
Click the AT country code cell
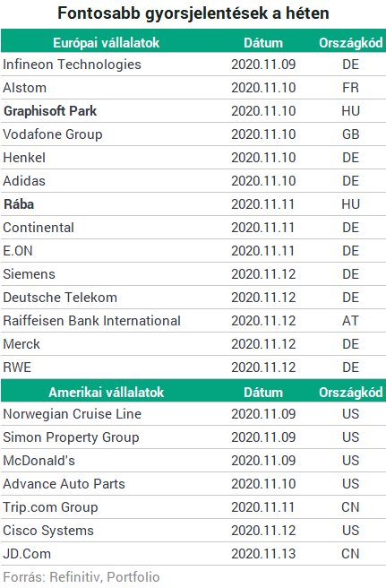click(350, 321)
